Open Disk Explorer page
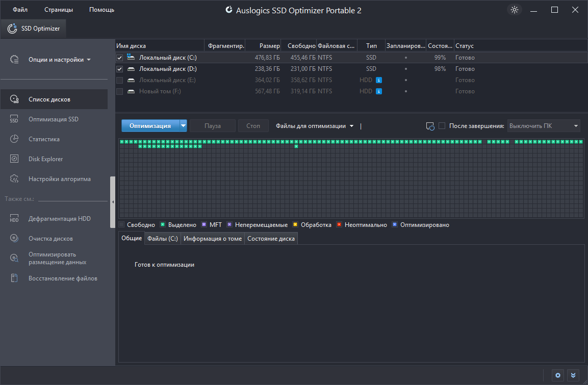This screenshot has height=385, width=588. pyautogui.click(x=54, y=159)
